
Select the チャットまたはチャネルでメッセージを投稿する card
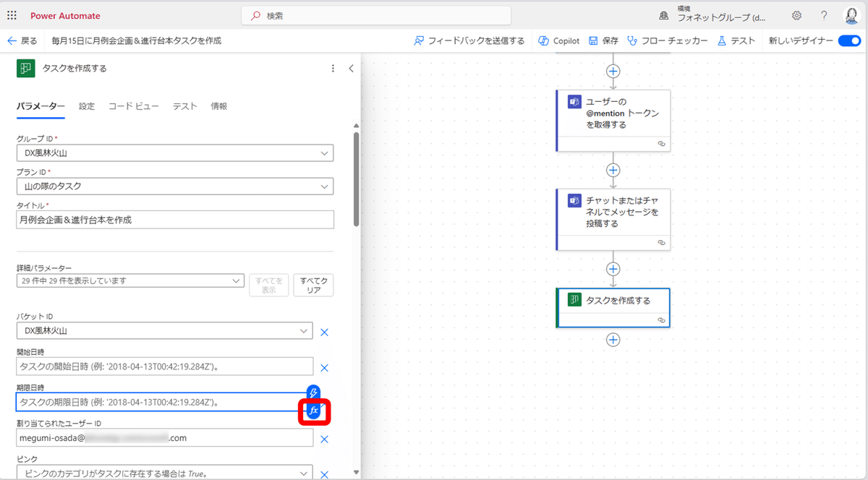(613, 220)
